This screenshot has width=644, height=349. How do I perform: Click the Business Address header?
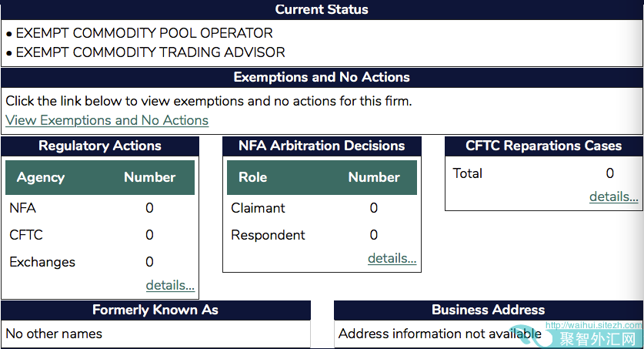488,310
